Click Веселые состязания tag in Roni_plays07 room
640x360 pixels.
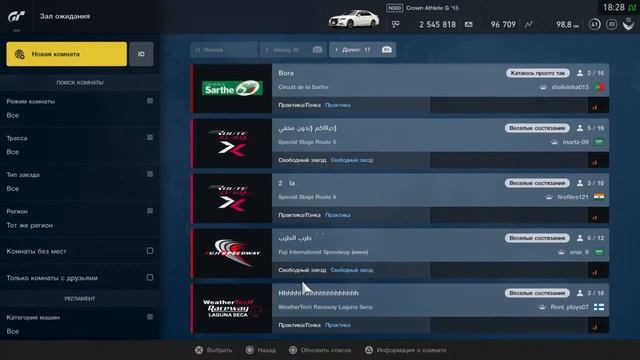click(537, 293)
